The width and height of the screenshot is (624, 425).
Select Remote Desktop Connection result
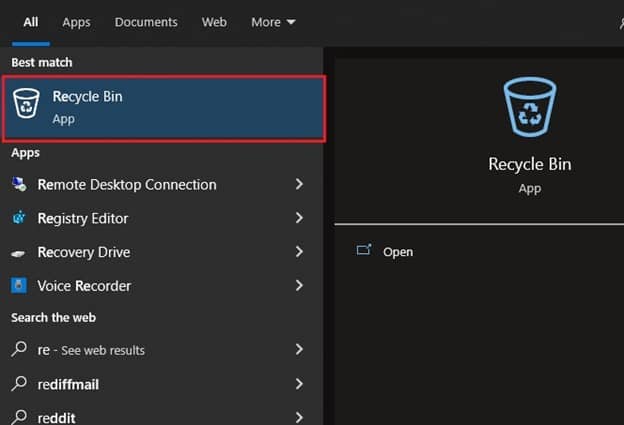click(x=162, y=184)
